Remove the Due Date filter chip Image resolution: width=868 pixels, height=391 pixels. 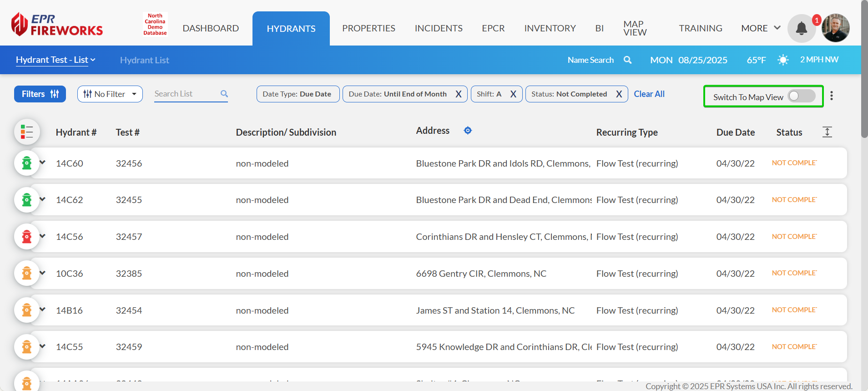click(x=458, y=94)
